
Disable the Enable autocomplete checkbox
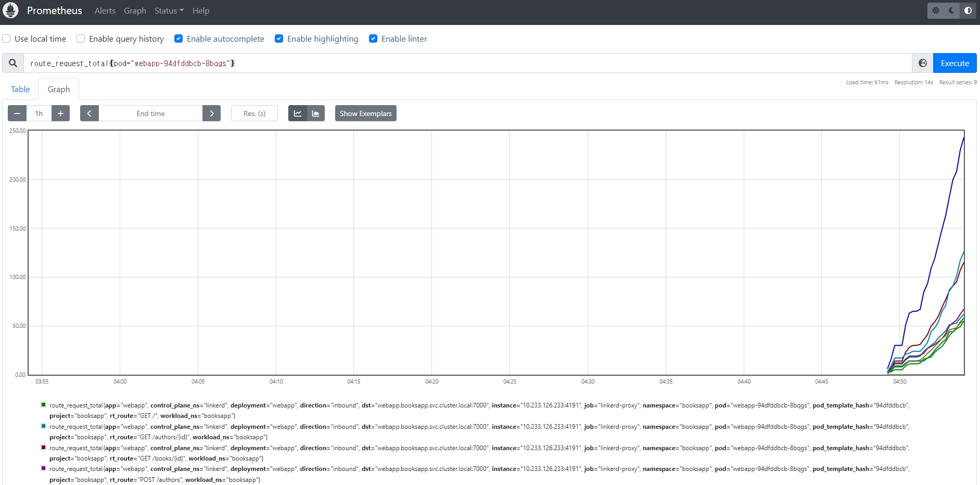pos(179,39)
